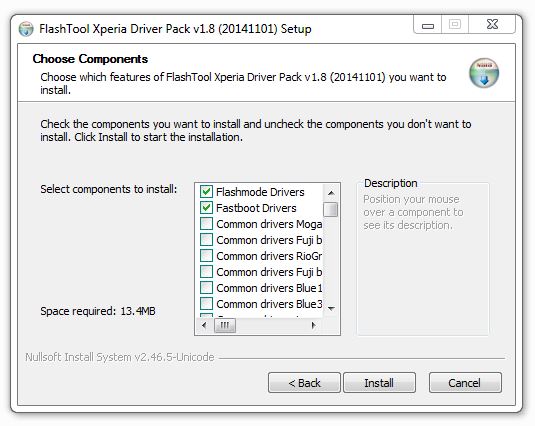
Task: Select the Flashmode Drivers label
Action: point(260,192)
